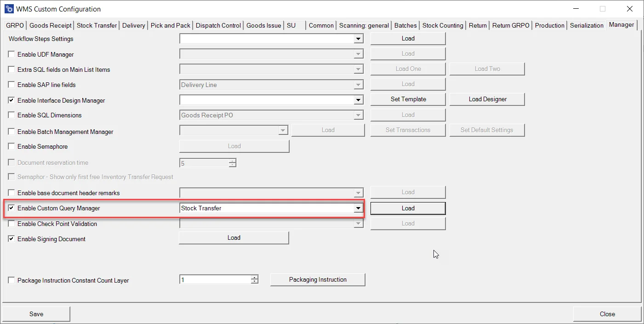Click the Save button

(x=36, y=313)
